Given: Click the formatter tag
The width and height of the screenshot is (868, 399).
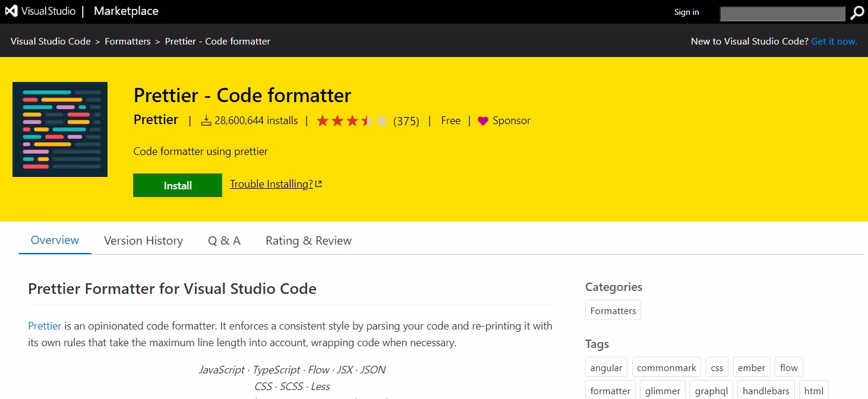Looking at the screenshot, I should [x=610, y=390].
